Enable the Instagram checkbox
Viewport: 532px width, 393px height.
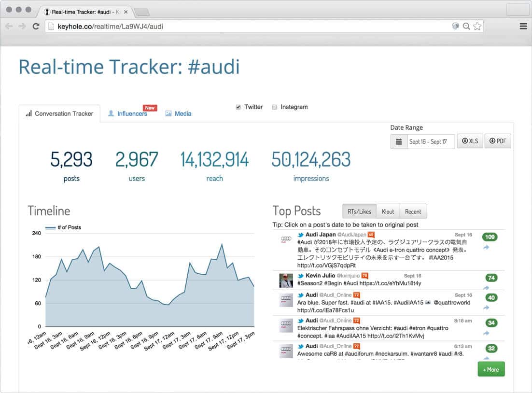(274, 107)
